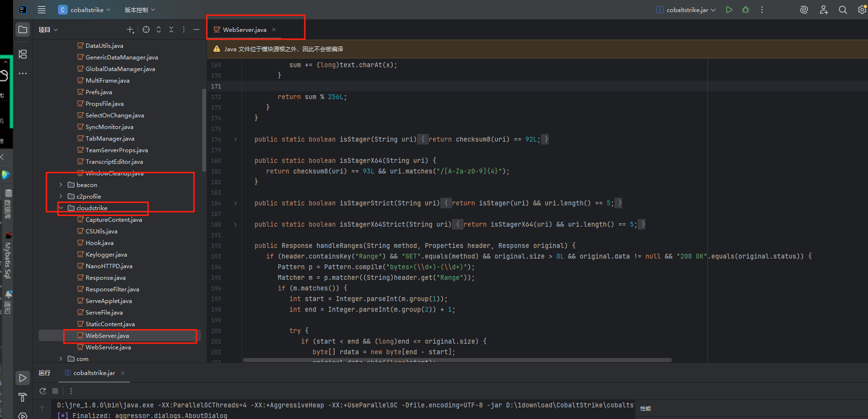Toggle the Project tool window folder icon
The image size is (868, 419).
pyautogui.click(x=23, y=29)
